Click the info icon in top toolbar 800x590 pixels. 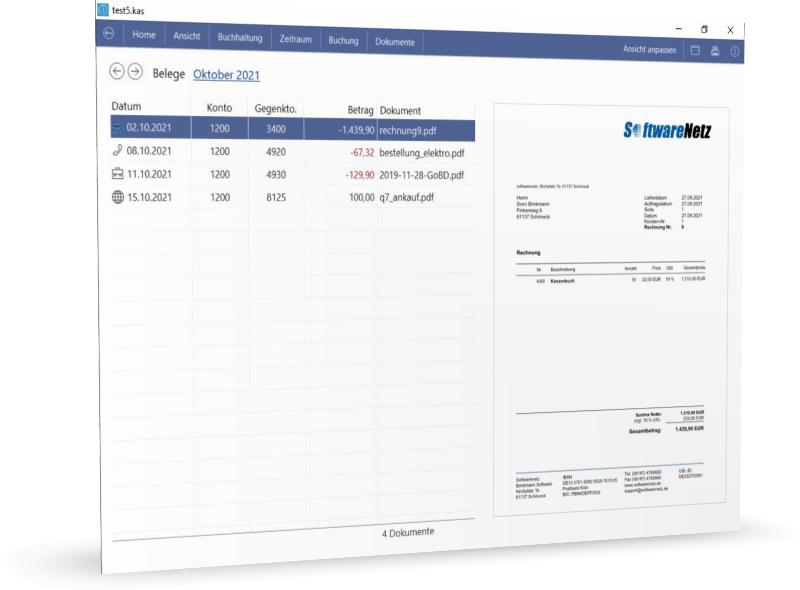734,51
